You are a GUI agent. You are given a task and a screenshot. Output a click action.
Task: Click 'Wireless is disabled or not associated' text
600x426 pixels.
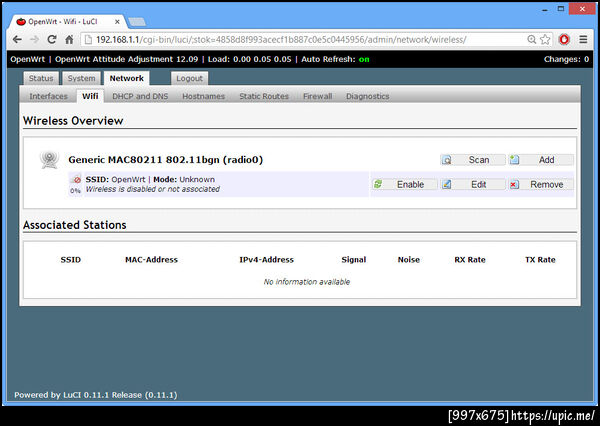153,189
